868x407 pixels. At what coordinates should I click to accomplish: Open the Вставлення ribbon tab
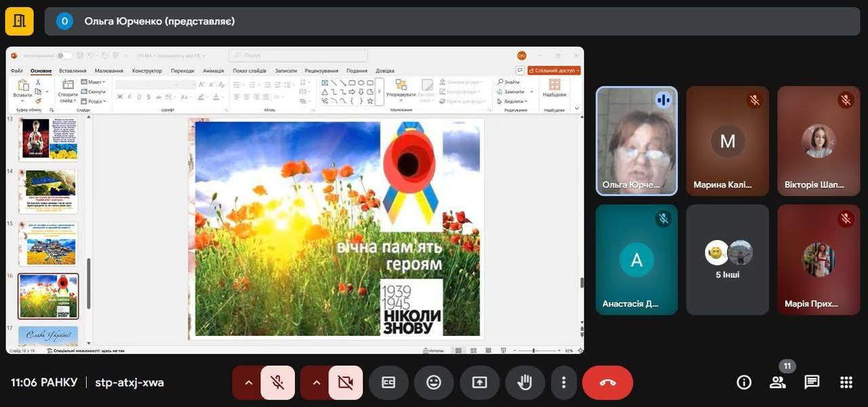tap(73, 71)
